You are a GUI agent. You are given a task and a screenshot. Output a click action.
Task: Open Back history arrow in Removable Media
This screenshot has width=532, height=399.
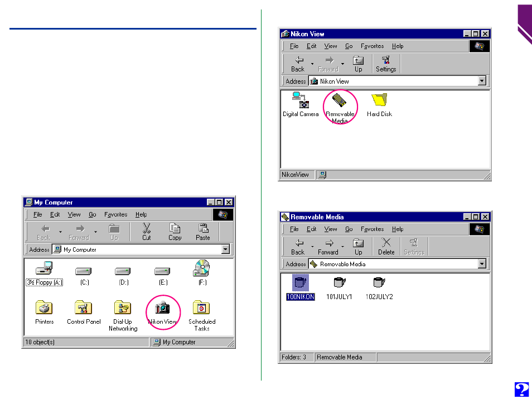coord(312,247)
